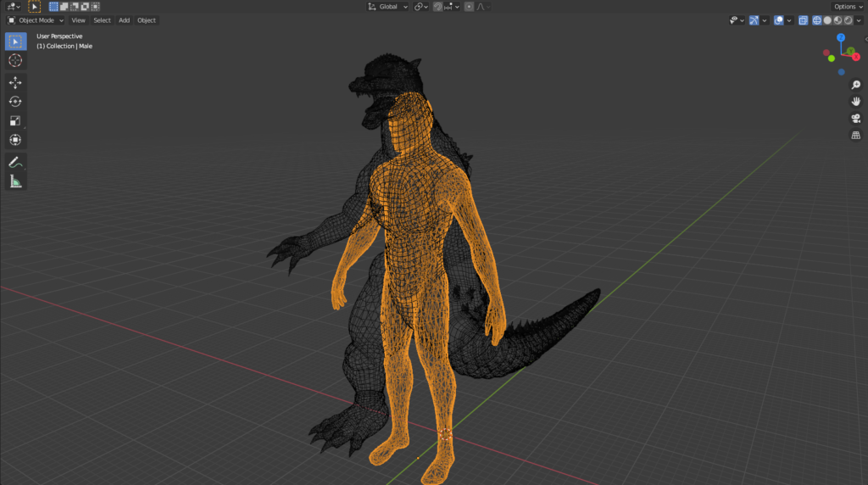868x485 pixels.
Task: Open the View menu
Action: pos(78,20)
